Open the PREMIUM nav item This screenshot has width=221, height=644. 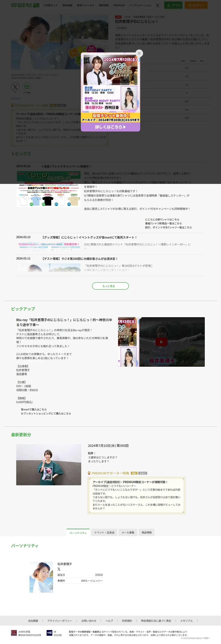119,5
